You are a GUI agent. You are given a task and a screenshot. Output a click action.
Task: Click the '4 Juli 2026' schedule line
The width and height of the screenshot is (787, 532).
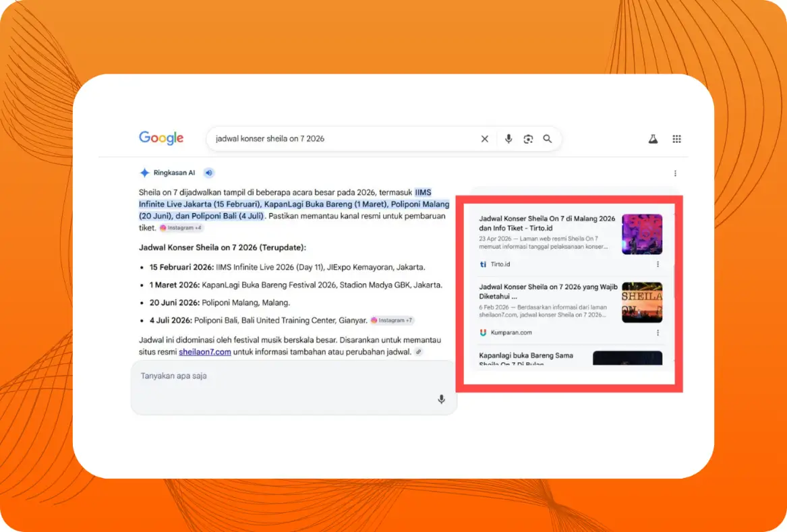click(258, 320)
